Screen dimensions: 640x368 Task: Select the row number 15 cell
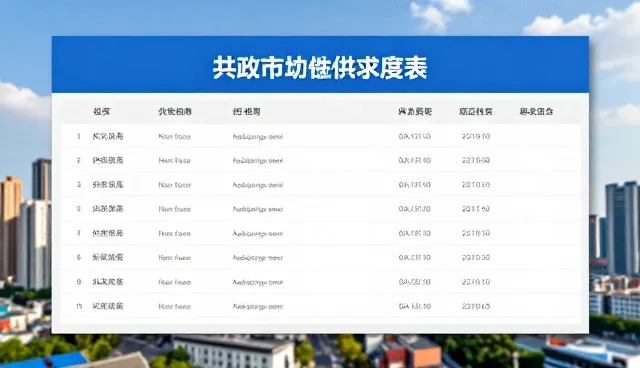[x=79, y=306]
